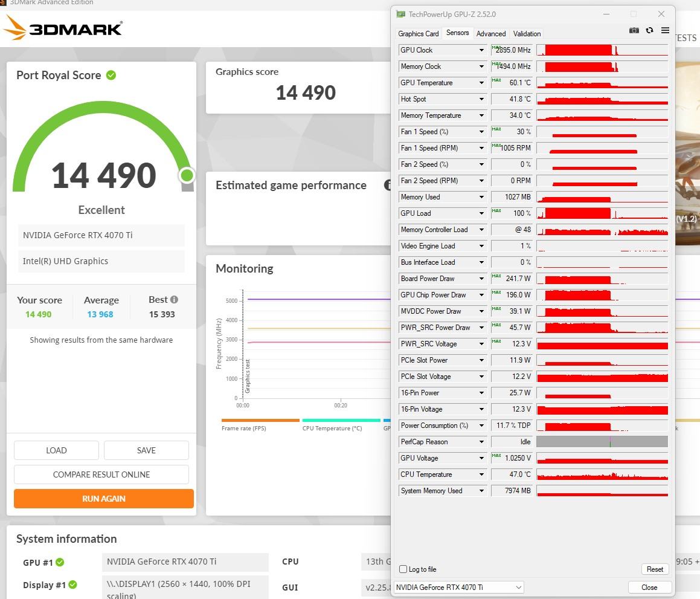This screenshot has height=599, width=700.
Task: Click the CPU Temperature value 47.0 °C
Action: tap(512, 474)
